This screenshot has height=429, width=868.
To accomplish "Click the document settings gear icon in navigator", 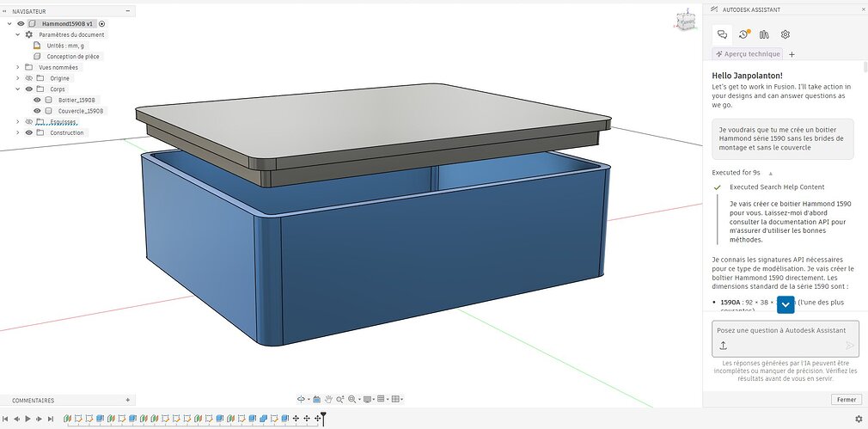I will pyautogui.click(x=29, y=34).
